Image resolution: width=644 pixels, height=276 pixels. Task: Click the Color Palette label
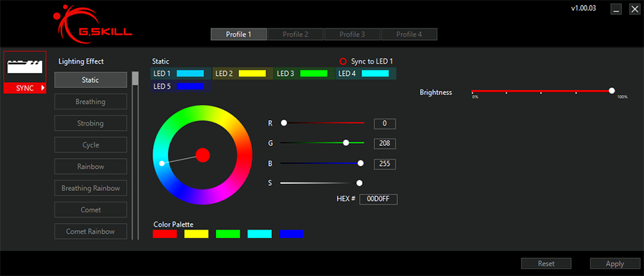pos(173,225)
